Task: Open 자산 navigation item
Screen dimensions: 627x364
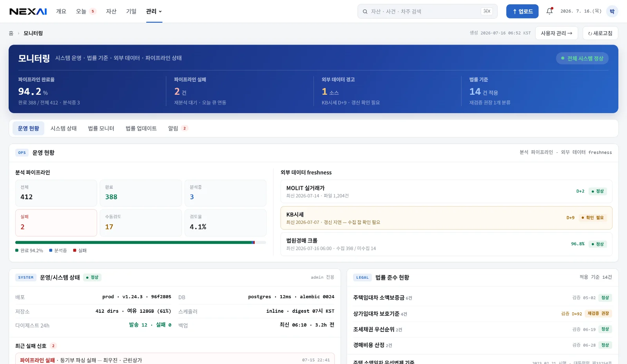Action: [x=111, y=11]
